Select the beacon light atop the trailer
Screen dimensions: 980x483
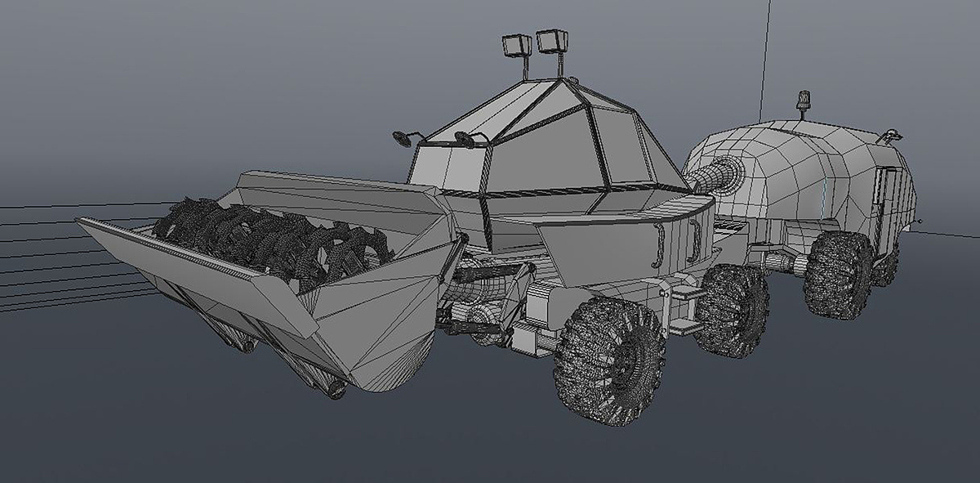pyautogui.click(x=804, y=102)
